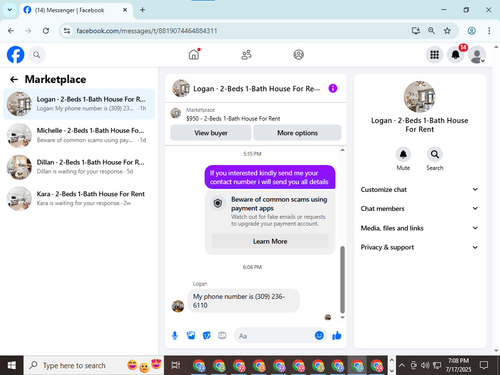Open the emoji picker in the message box
The image size is (500, 375).
[319, 335]
